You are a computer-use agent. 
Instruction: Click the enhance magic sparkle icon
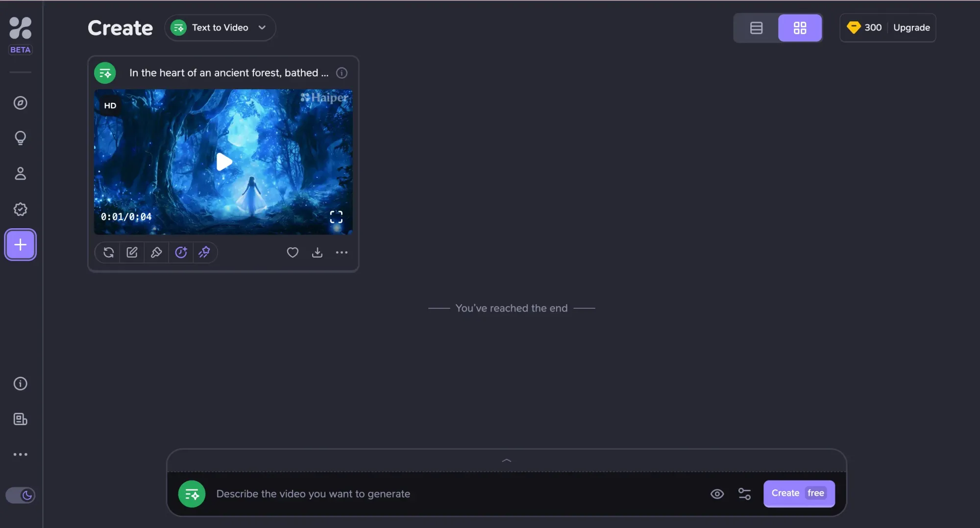click(204, 252)
